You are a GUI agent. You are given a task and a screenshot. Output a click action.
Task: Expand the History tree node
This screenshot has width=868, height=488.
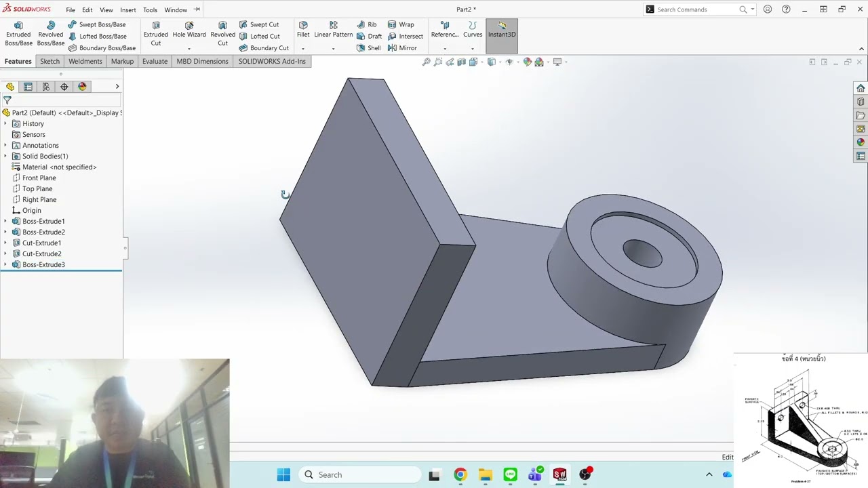(5, 124)
